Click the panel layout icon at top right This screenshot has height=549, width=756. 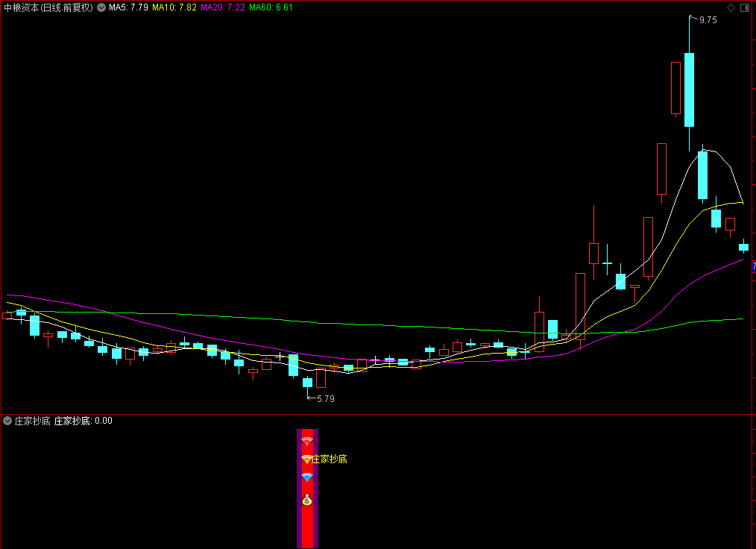(x=744, y=7)
